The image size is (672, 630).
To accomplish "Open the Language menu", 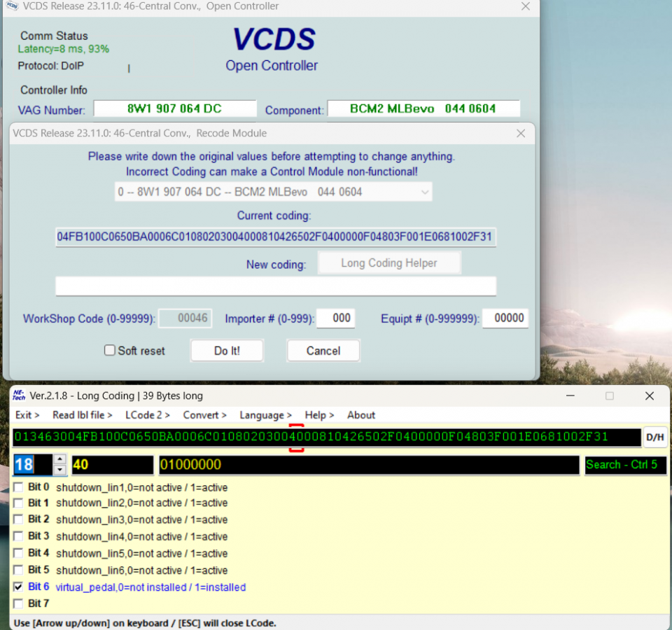I will [265, 415].
